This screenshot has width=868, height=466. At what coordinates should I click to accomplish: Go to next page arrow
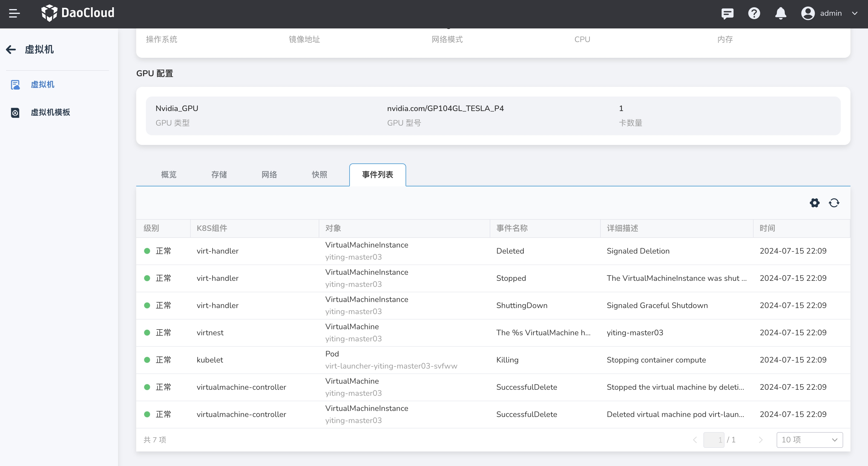(x=761, y=440)
